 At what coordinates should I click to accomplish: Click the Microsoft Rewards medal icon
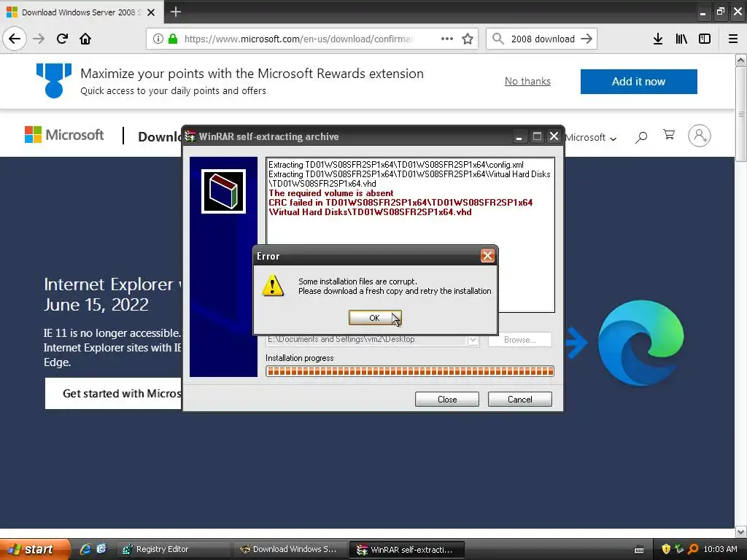click(54, 80)
